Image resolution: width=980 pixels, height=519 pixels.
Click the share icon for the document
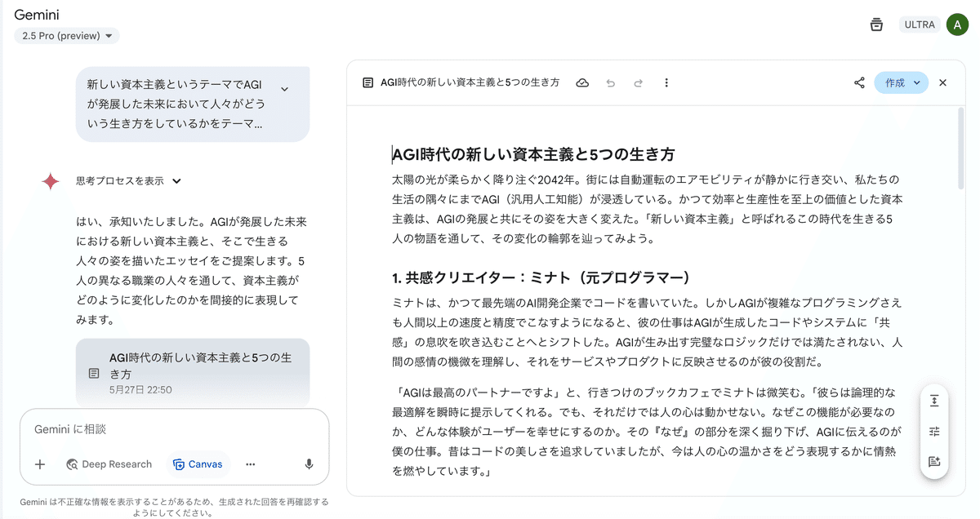pos(859,83)
